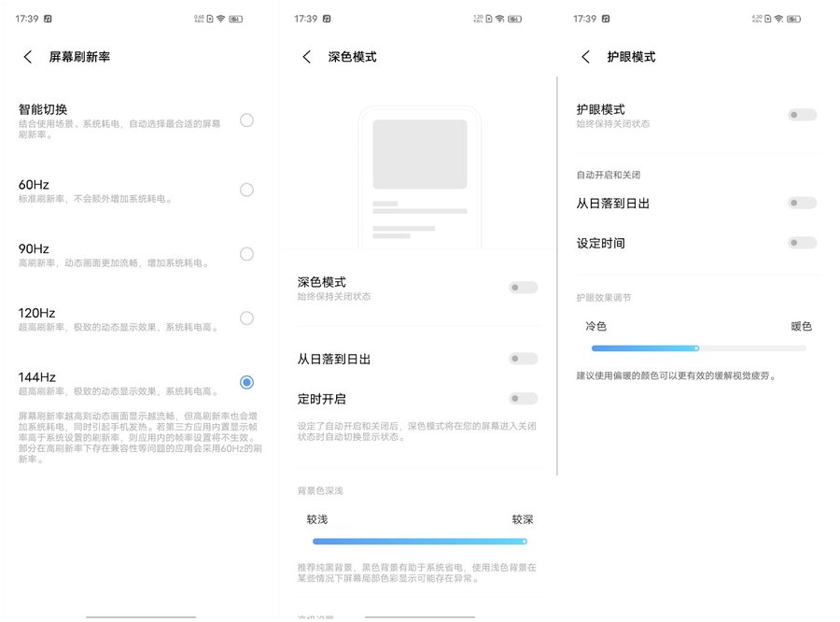
Task: Toggle eye protection 从日落到日出 switch
Action: 802,203
